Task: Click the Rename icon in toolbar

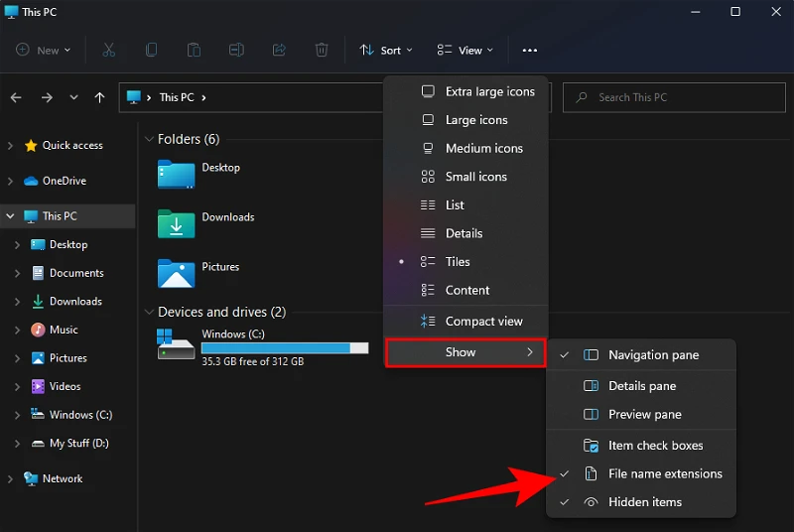Action: 236,50
